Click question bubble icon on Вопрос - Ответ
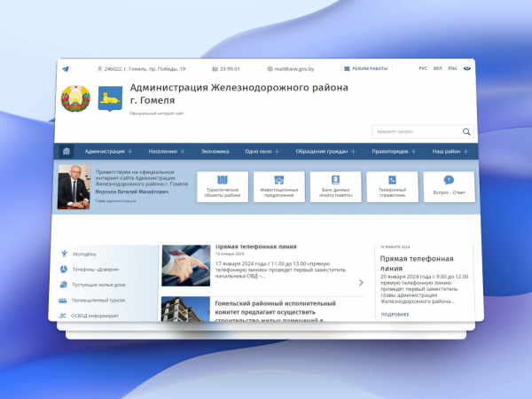The width and height of the screenshot is (532, 399). tap(449, 180)
